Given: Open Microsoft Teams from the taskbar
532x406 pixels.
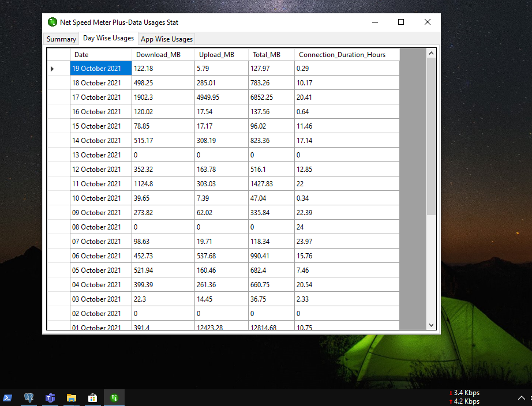Looking at the screenshot, I should point(50,397).
